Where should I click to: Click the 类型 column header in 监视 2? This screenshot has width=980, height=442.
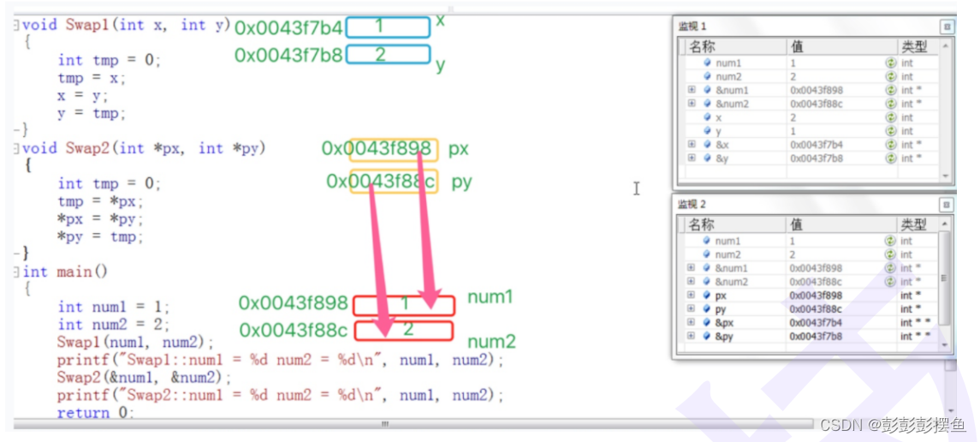pos(918,224)
